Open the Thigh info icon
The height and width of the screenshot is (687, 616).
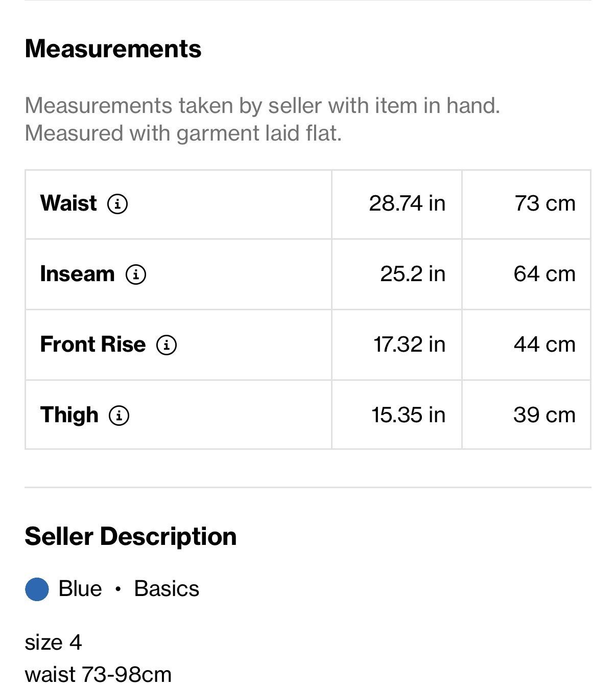pyautogui.click(x=119, y=415)
